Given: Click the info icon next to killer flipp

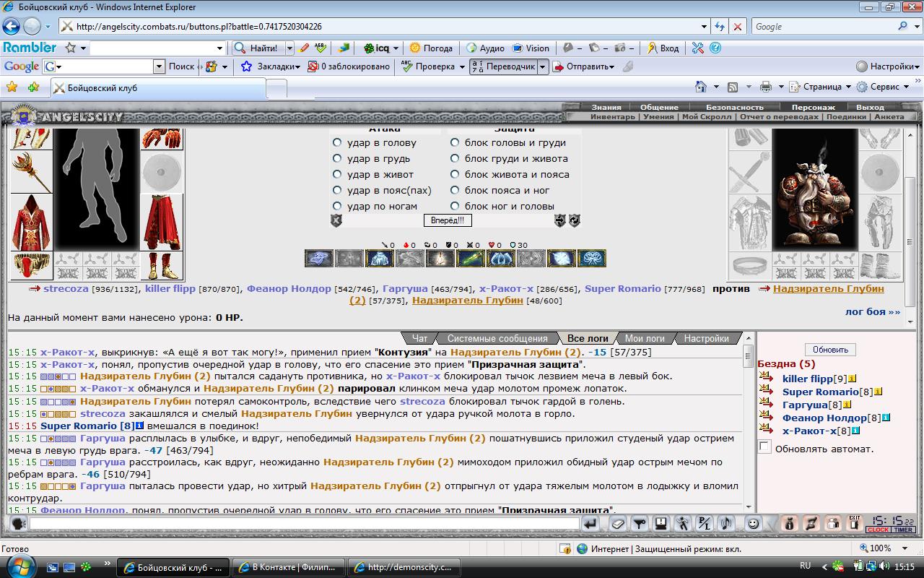Looking at the screenshot, I should [x=852, y=379].
